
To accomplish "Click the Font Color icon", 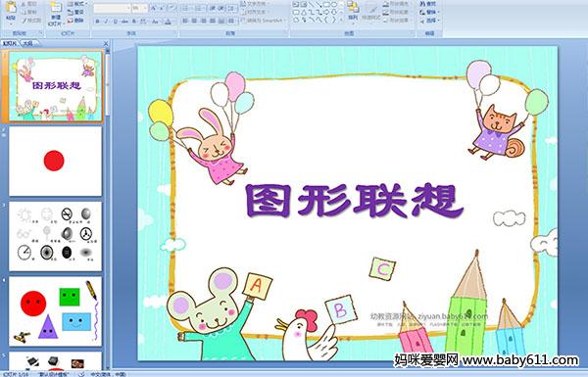I will tap(168, 22).
